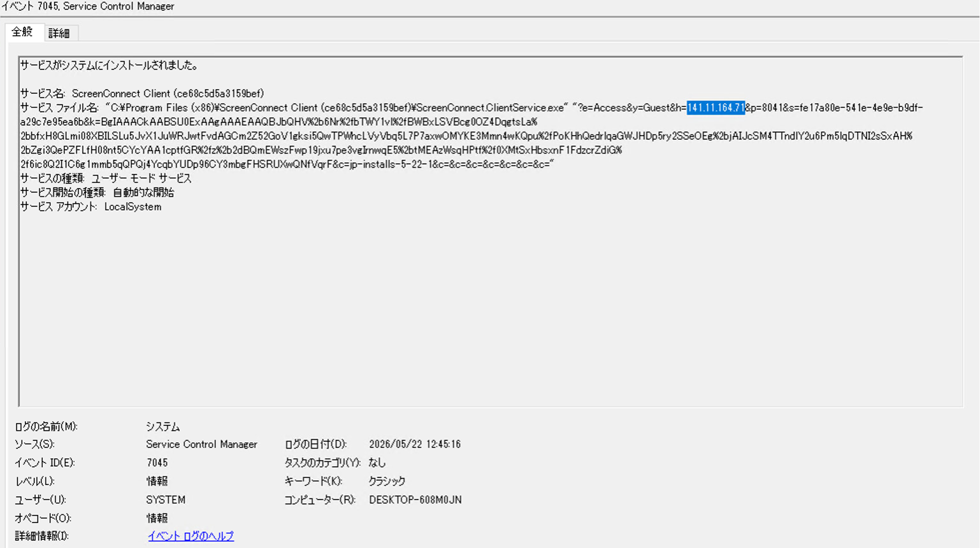Click the オペコード(O): label
Screen dimensions: 980x548
43,518
